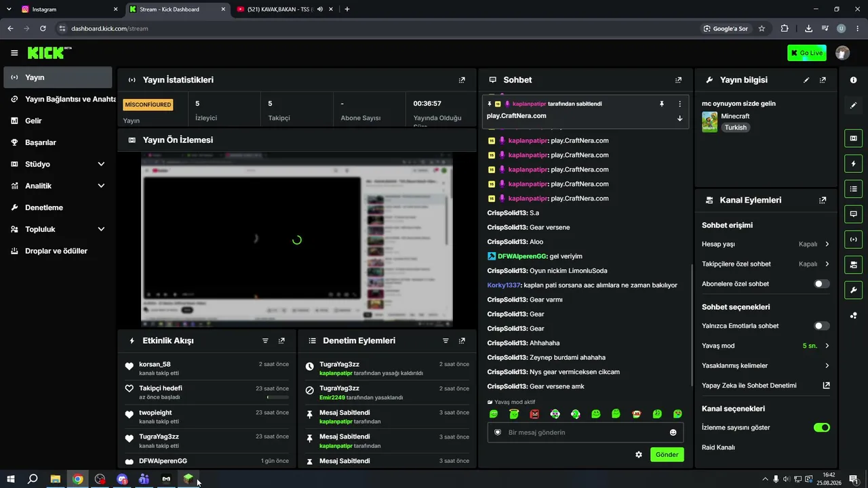Expand the pinned message with the down arrow
Image resolution: width=868 pixels, height=488 pixels.
[x=679, y=118]
